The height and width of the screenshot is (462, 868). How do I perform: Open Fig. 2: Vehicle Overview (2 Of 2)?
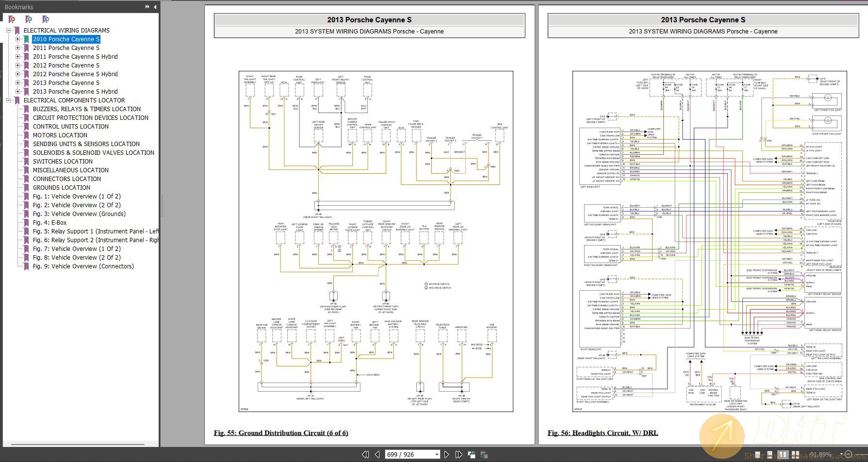77,205
